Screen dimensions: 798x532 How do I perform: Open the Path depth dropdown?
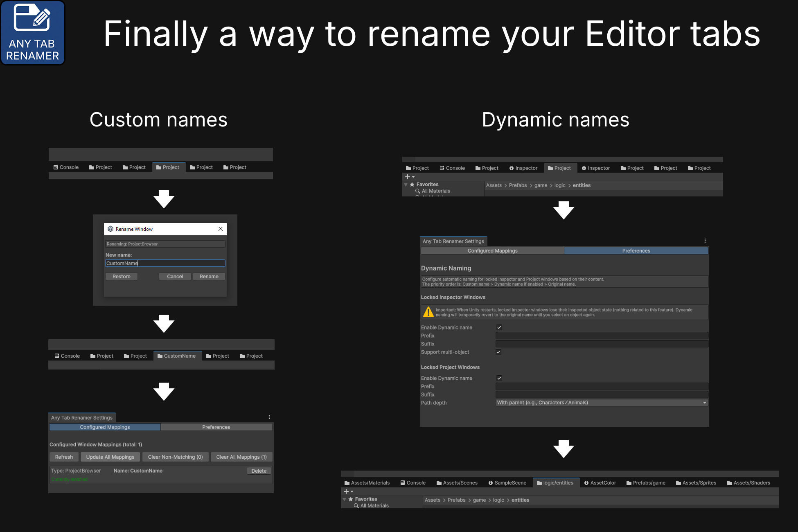click(x=602, y=403)
